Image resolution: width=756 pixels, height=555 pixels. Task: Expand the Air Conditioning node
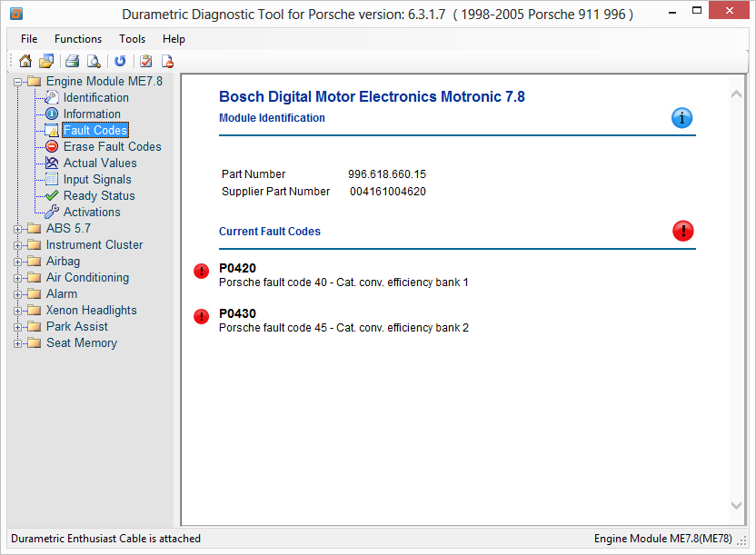[18, 279]
